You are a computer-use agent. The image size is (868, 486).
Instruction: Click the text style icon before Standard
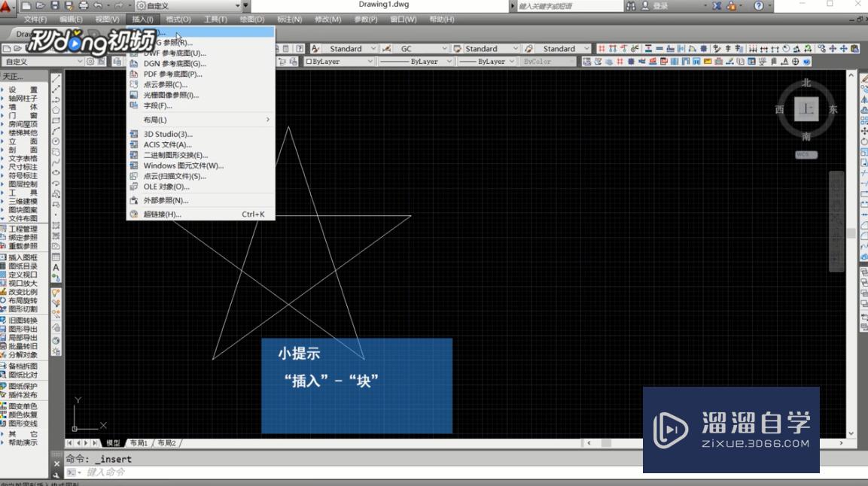tap(315, 49)
